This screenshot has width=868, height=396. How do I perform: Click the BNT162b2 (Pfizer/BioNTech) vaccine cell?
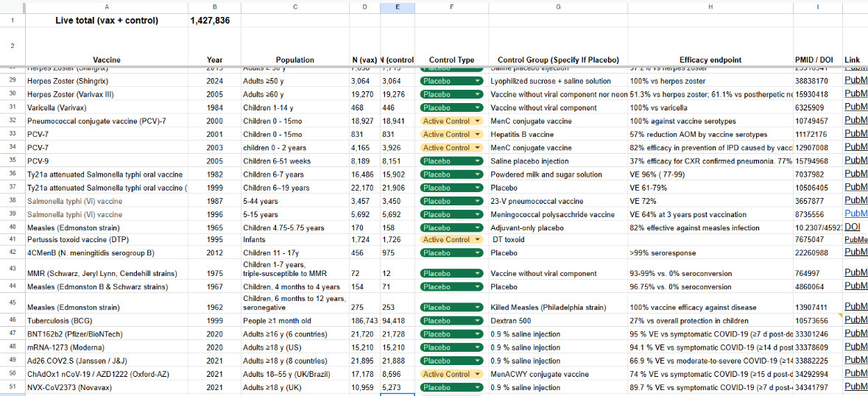coord(107,334)
